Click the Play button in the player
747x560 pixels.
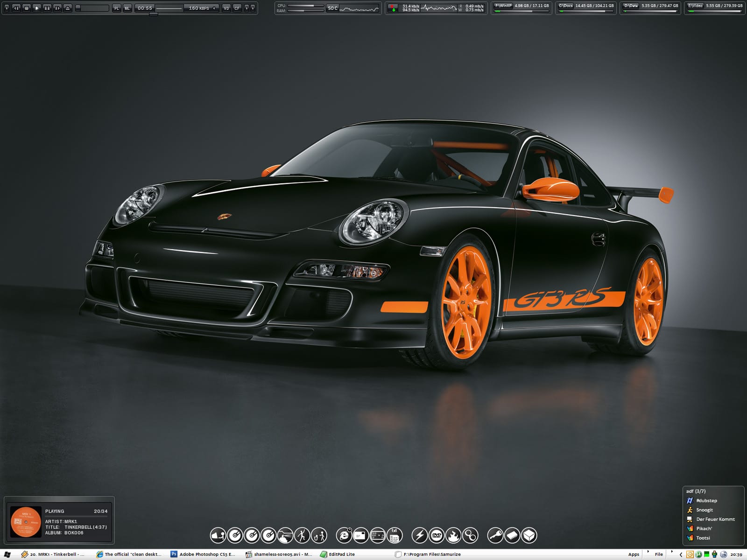click(37, 8)
